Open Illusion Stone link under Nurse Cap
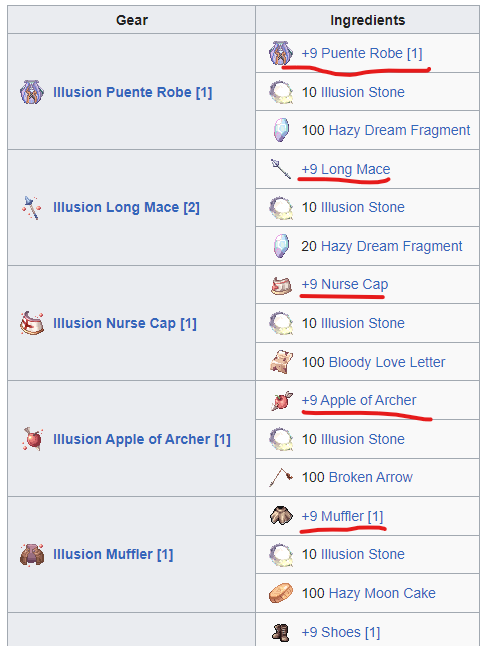Viewport: 493px width, 646px height. pos(363,323)
